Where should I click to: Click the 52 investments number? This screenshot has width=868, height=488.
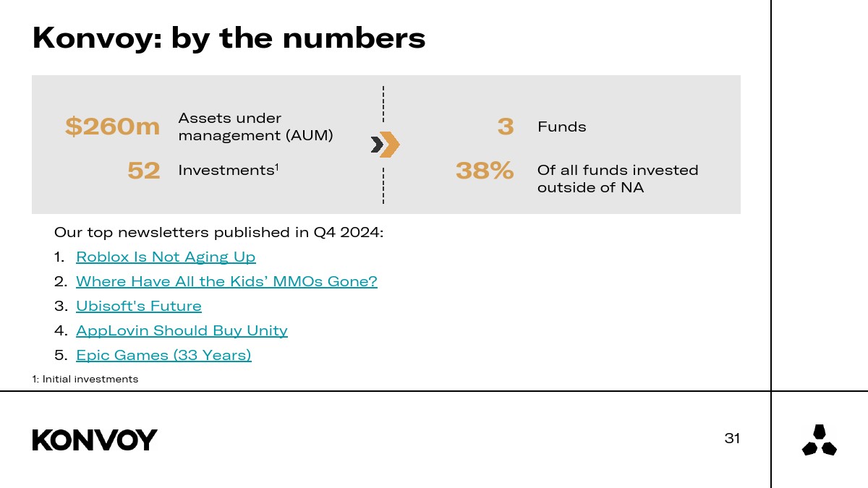click(x=143, y=171)
